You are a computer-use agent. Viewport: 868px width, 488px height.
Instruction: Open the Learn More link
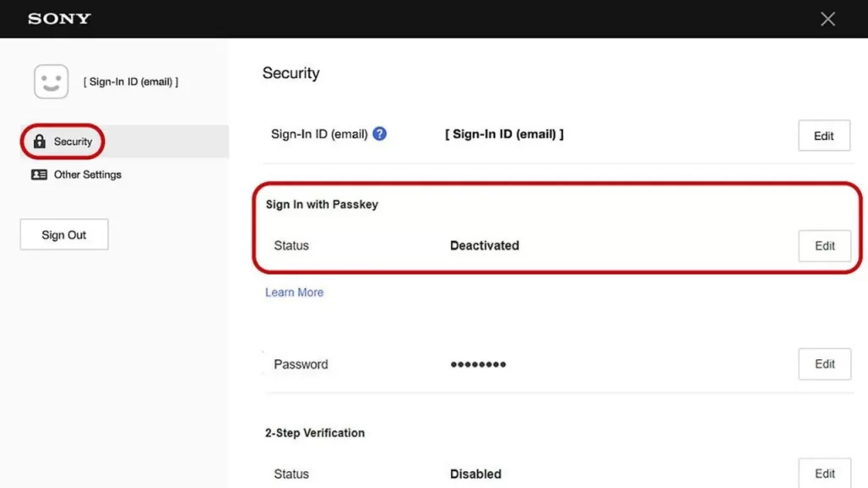(x=294, y=292)
